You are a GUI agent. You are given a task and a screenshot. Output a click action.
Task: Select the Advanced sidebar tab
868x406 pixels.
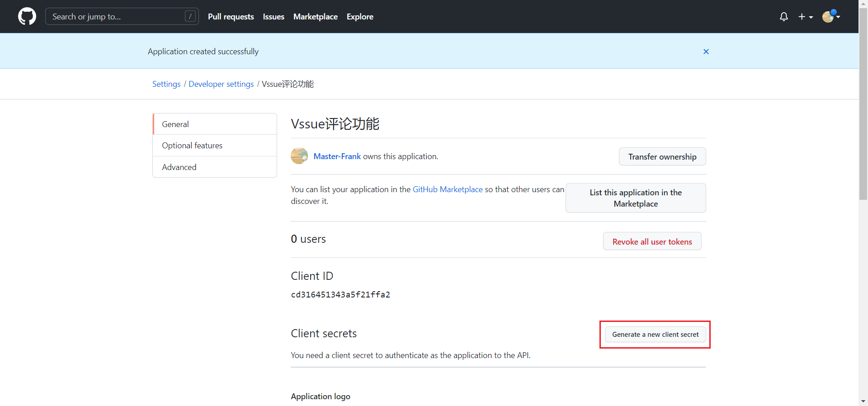(215, 167)
